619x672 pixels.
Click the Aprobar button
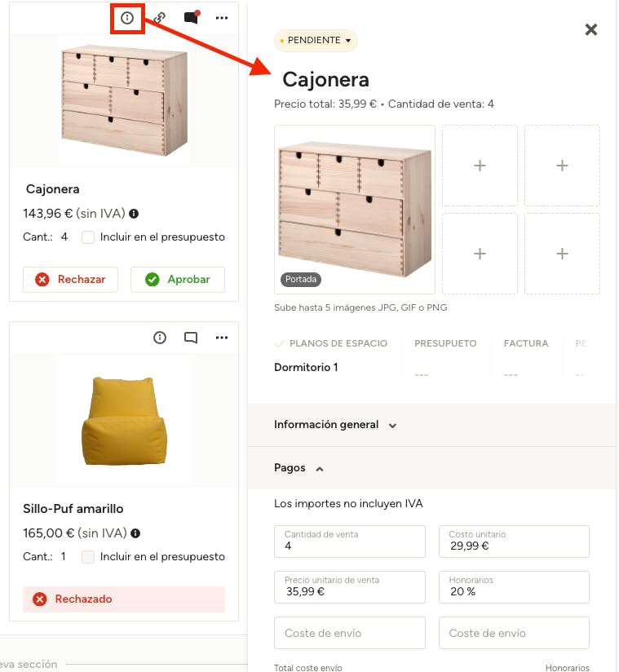click(x=177, y=280)
